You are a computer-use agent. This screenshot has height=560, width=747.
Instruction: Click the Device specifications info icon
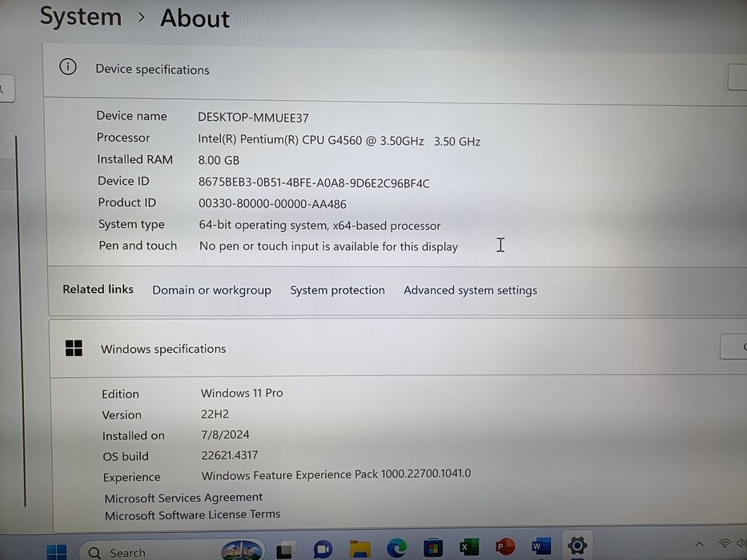tap(68, 66)
